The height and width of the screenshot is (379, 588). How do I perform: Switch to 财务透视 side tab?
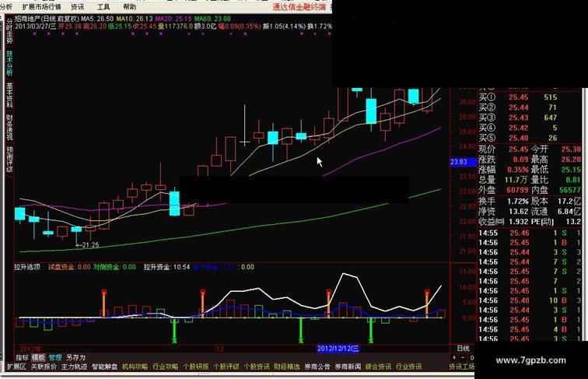point(9,128)
